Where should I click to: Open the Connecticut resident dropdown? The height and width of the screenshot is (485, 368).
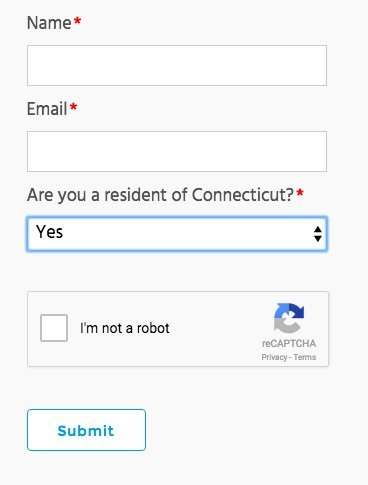[x=177, y=234]
